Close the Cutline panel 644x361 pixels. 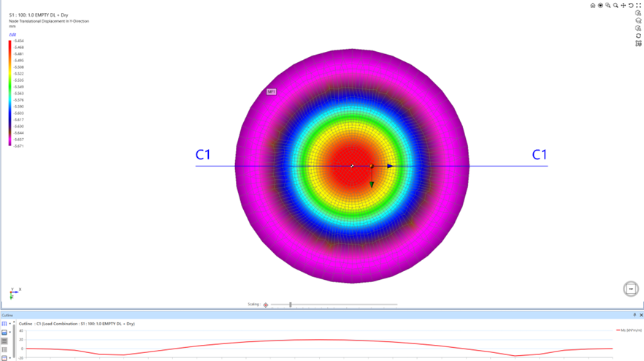click(x=641, y=315)
